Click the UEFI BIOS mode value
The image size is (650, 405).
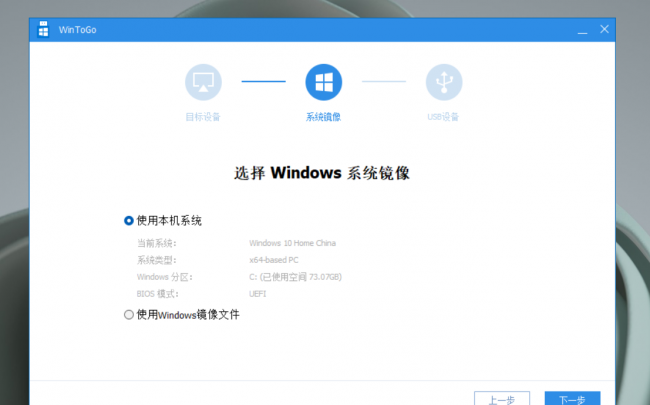pyautogui.click(x=257, y=294)
